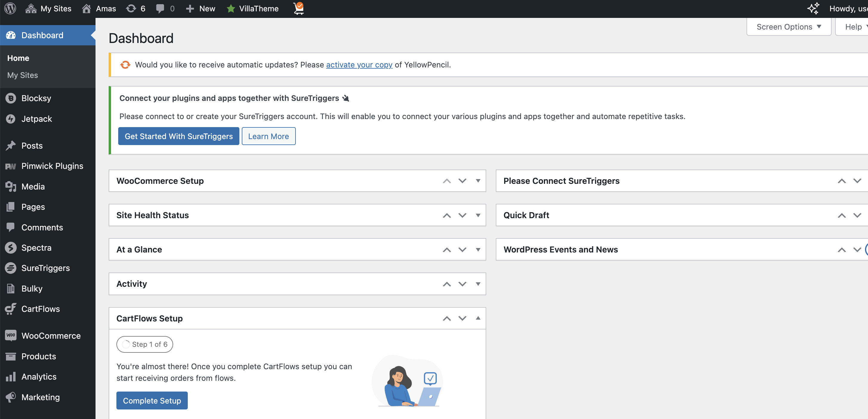The image size is (868, 419).
Task: Select My Sites in Dashboard submenu
Action: (23, 75)
